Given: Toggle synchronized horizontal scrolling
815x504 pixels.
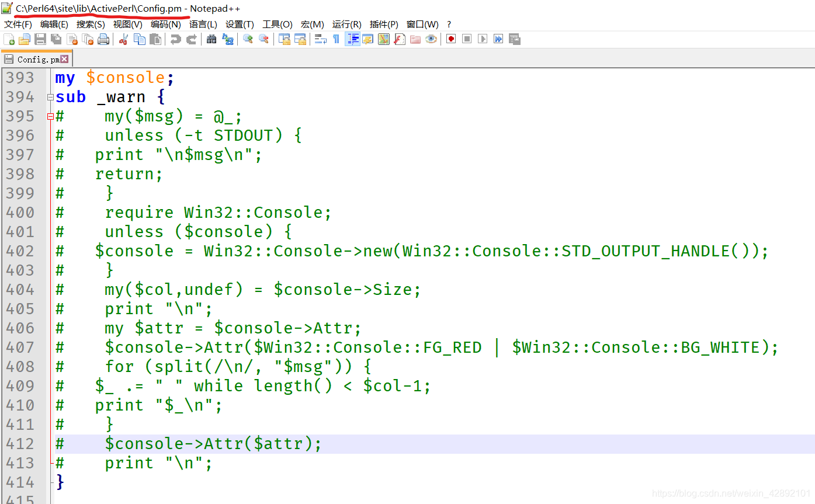Looking at the screenshot, I should coord(300,39).
